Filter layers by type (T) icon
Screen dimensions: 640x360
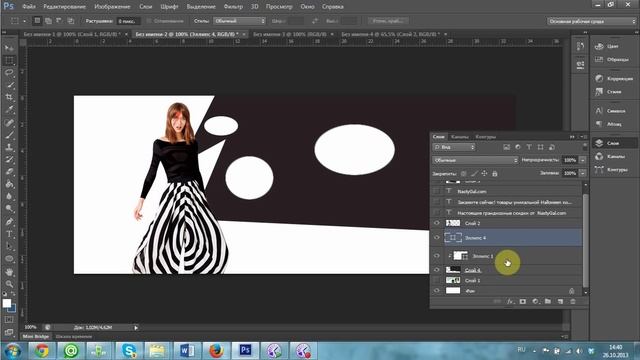pyautogui.click(x=529, y=147)
